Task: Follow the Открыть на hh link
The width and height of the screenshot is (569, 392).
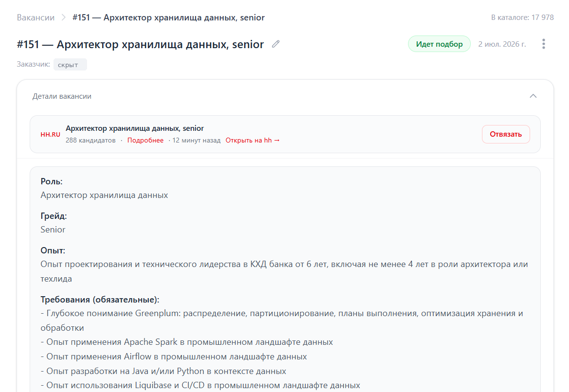Action: (252, 141)
